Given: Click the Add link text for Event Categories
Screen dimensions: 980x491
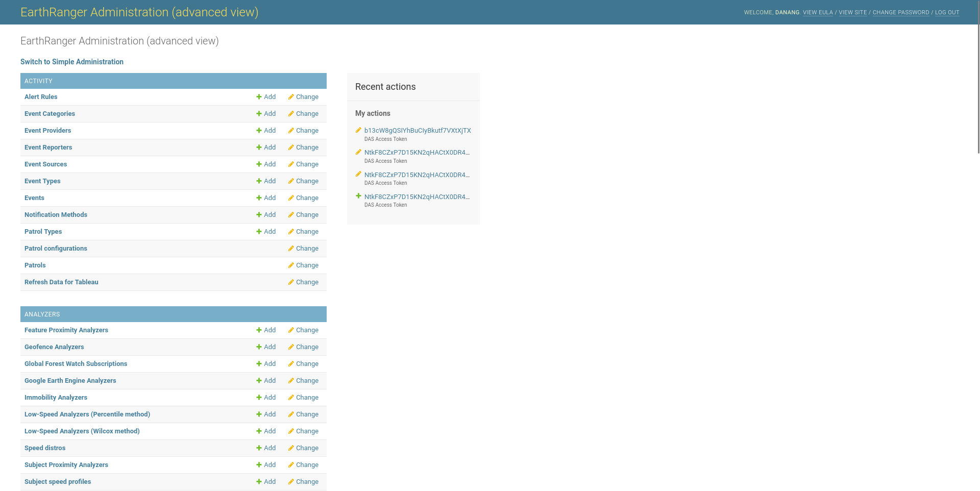Looking at the screenshot, I should (269, 114).
